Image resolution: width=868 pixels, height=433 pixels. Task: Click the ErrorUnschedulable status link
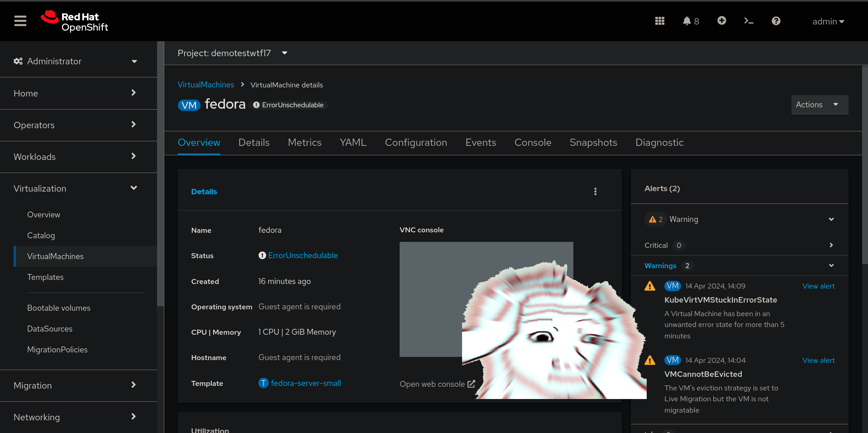[x=303, y=255]
